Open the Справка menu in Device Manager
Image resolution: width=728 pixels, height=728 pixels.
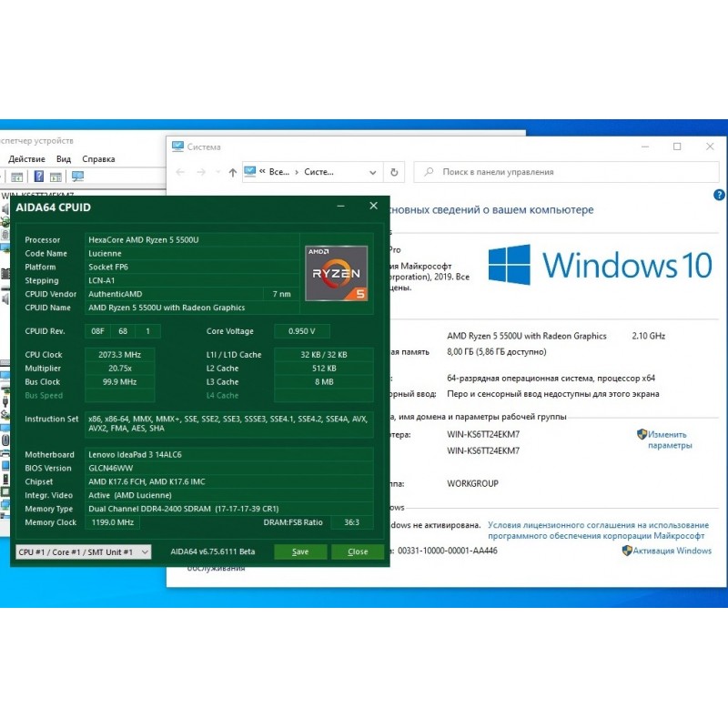point(98,159)
